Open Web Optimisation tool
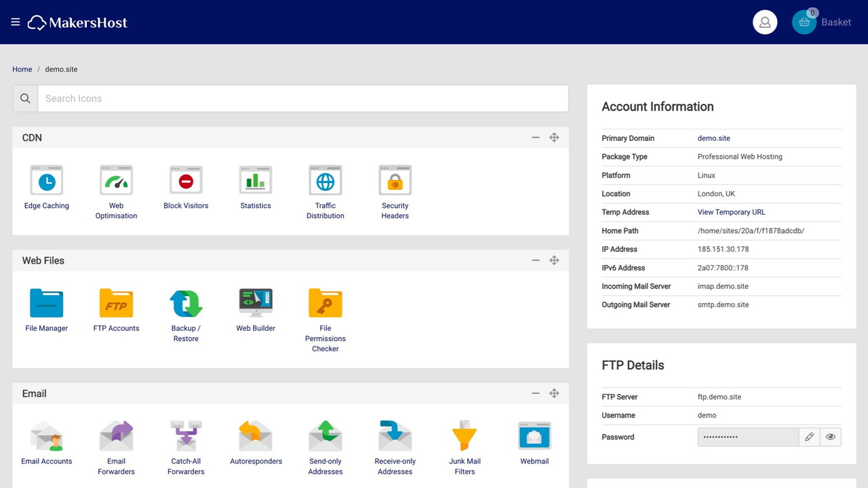Viewport: 868px width, 488px height. [116, 181]
